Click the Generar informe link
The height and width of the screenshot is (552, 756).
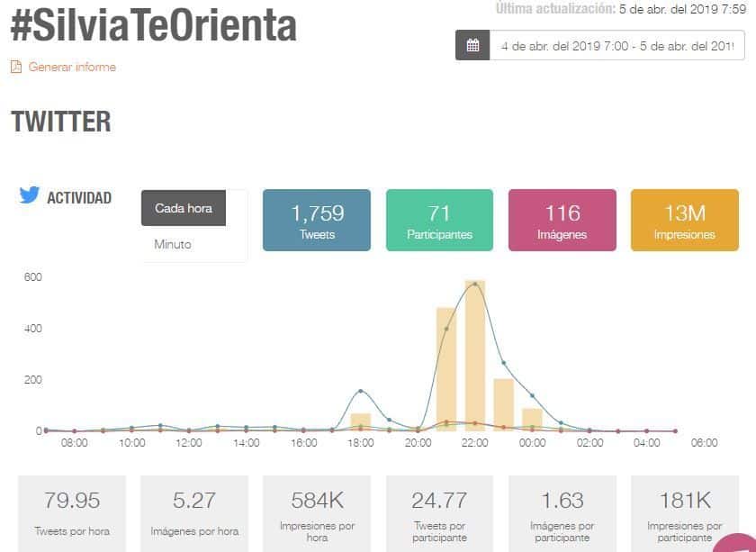[x=72, y=67]
